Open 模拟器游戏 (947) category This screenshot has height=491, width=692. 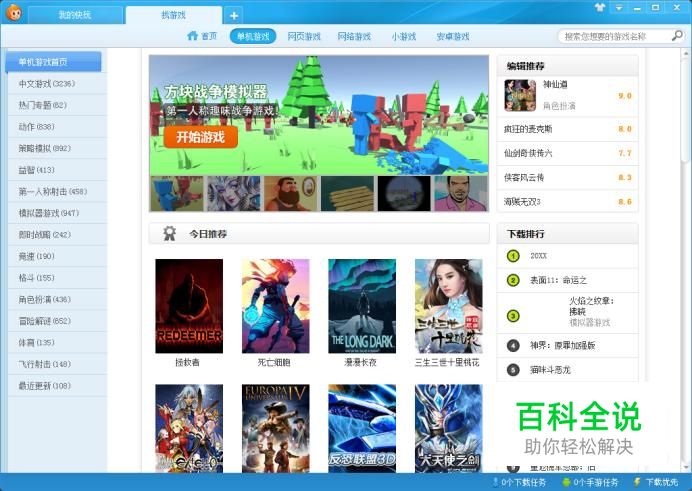(57, 213)
